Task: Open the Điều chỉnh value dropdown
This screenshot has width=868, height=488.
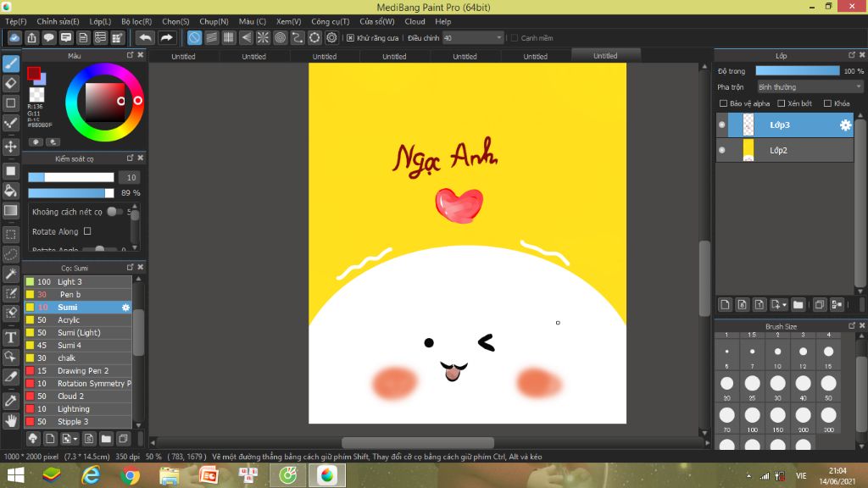Action: coord(498,38)
